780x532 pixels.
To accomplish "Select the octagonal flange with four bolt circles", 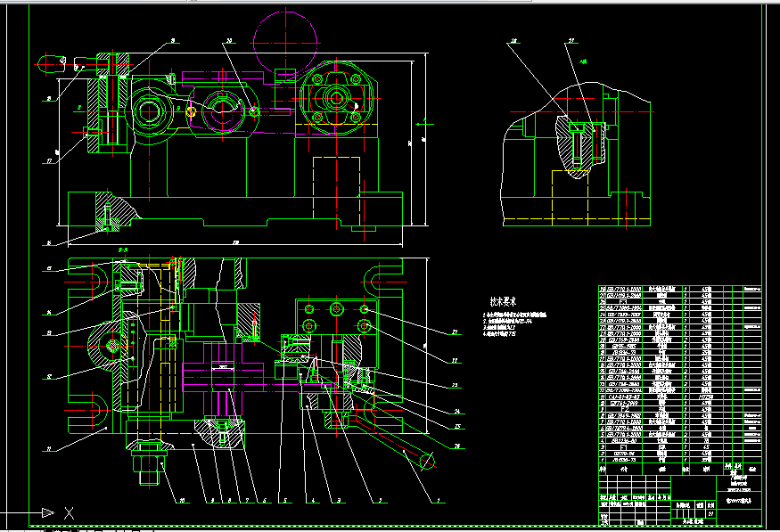I will click(337, 98).
